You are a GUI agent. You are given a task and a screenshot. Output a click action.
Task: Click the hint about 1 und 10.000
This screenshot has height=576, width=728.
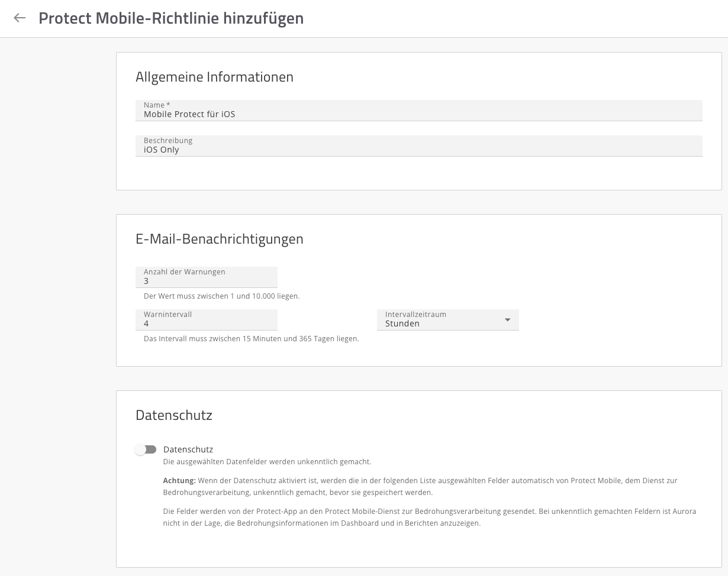pyautogui.click(x=221, y=296)
